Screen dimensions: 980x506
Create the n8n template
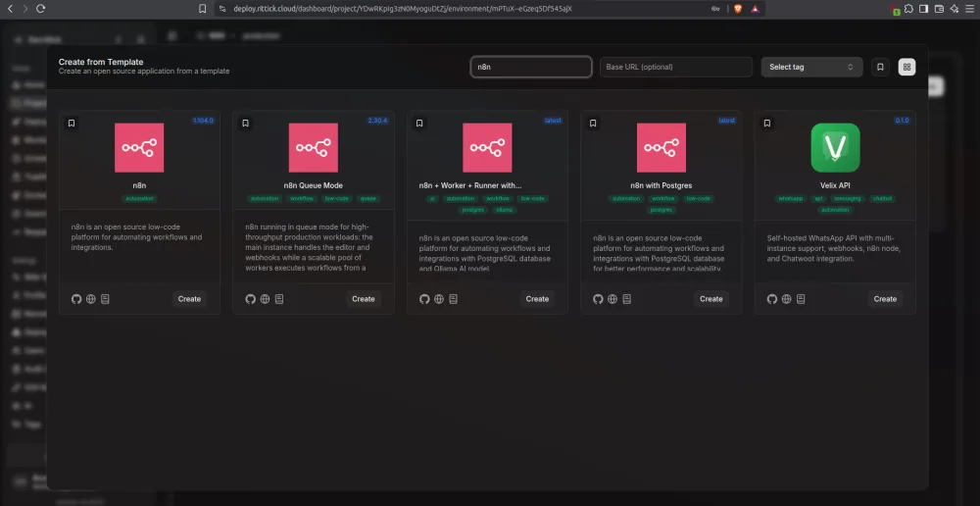(189, 299)
